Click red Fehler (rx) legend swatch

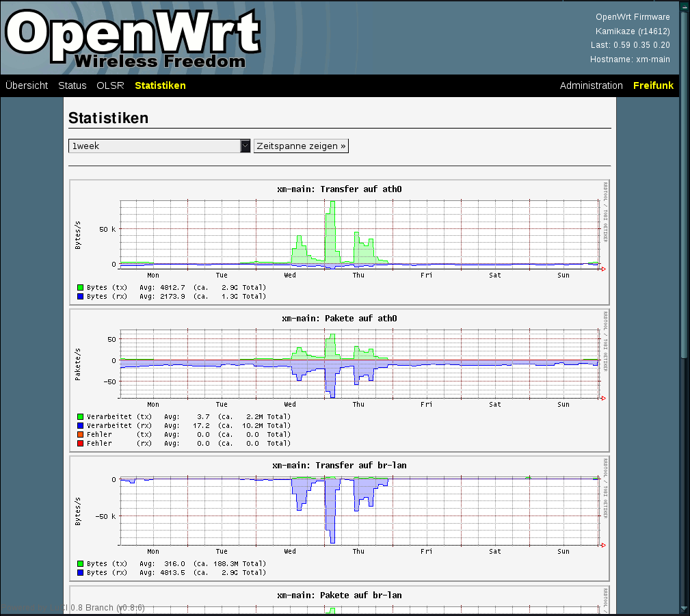click(81, 444)
